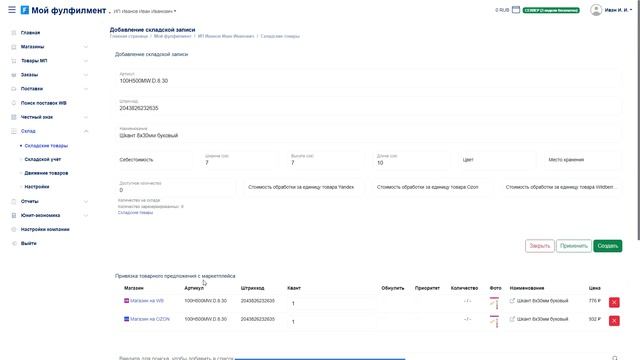Click the Квант field in WB row
The width and height of the screenshot is (640, 360).
[331, 303]
